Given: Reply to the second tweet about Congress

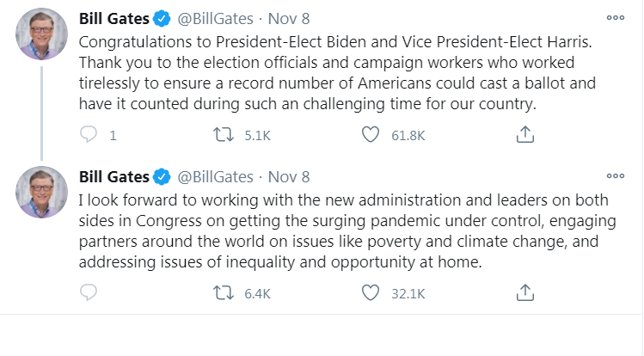Looking at the screenshot, I should coord(89,293).
